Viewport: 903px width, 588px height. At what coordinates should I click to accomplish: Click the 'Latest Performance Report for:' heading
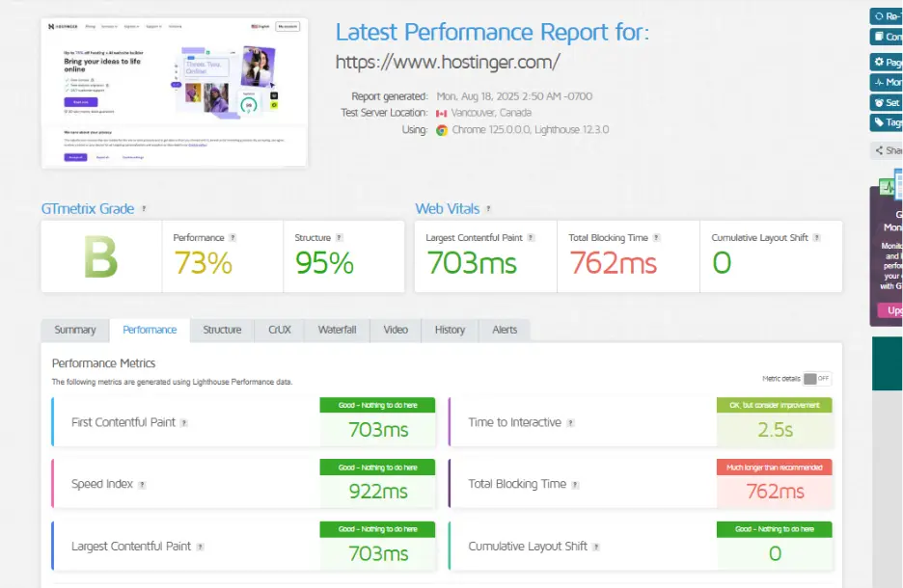pos(492,32)
